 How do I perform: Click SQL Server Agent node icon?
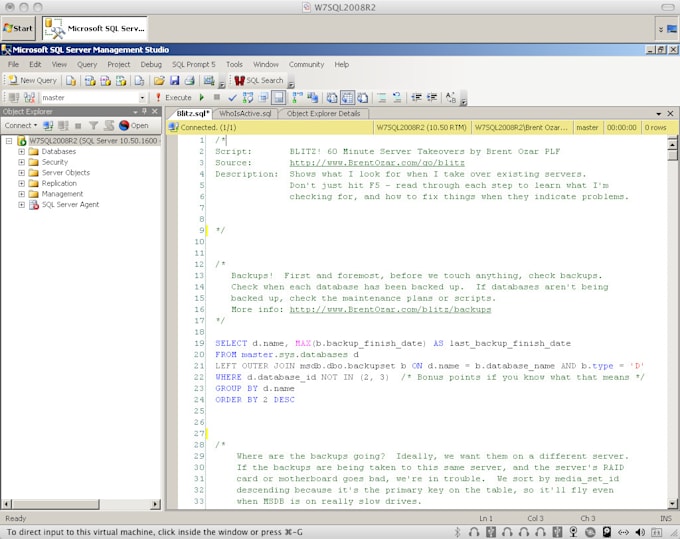[34, 205]
